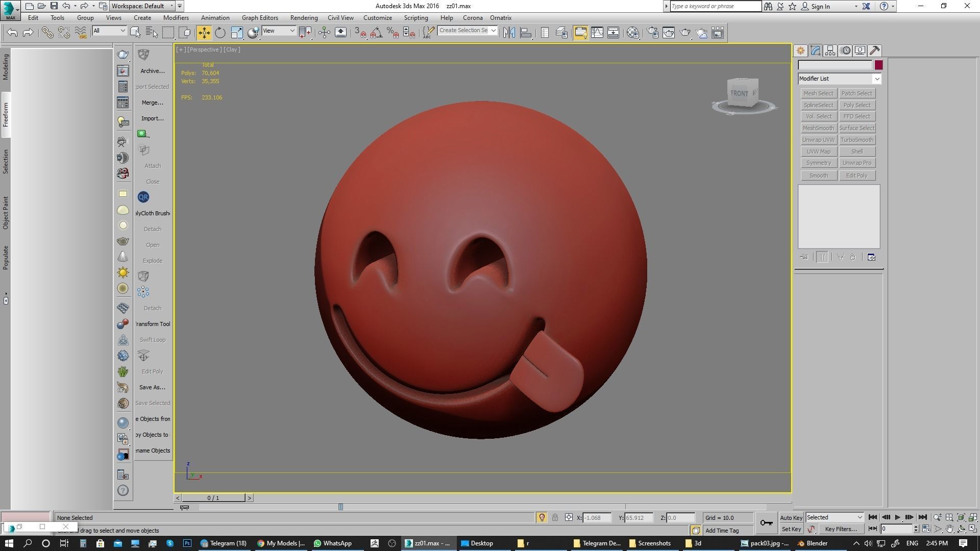
Task: Open the Display command panel tab
Action: (860, 51)
